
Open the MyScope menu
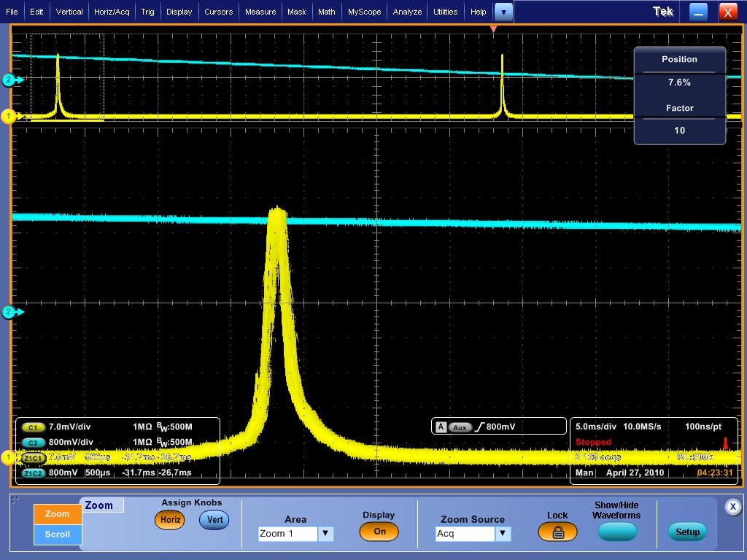tap(365, 12)
